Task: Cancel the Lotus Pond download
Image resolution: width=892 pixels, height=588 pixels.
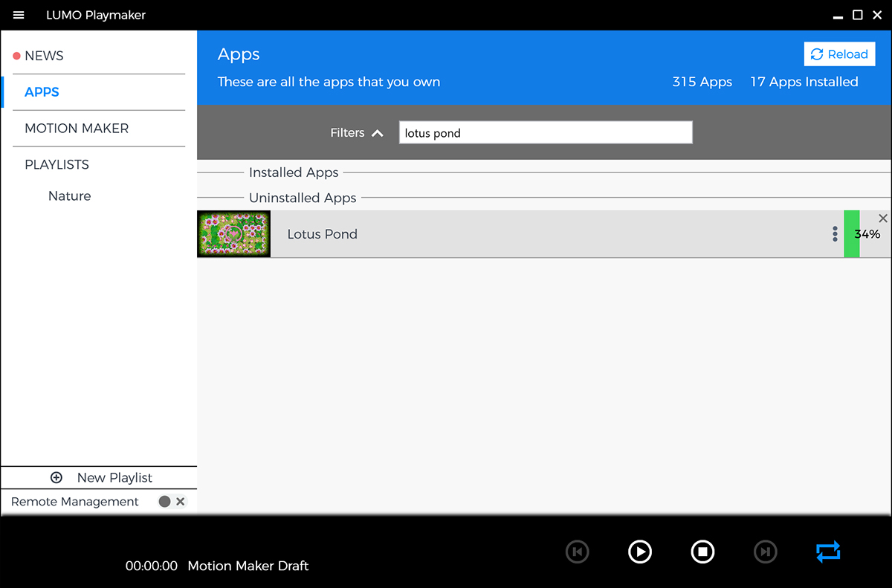Action: (x=883, y=219)
